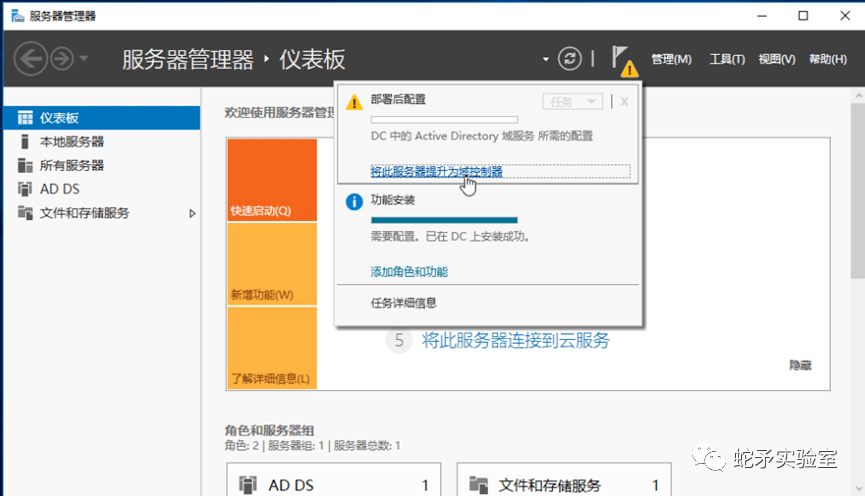Open the 视图(V) menu

[x=776, y=59]
